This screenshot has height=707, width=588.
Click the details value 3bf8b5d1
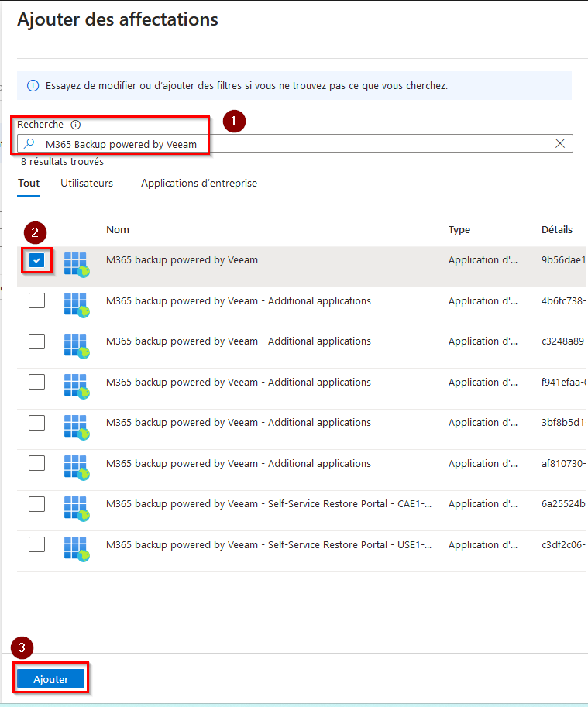[563, 423]
